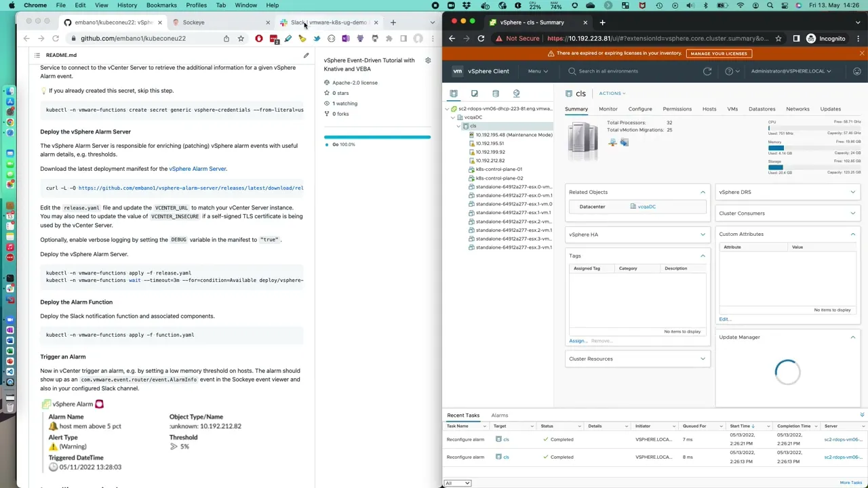This screenshot has height=488, width=868.
Task: Open More Tasks link
Action: (851, 483)
